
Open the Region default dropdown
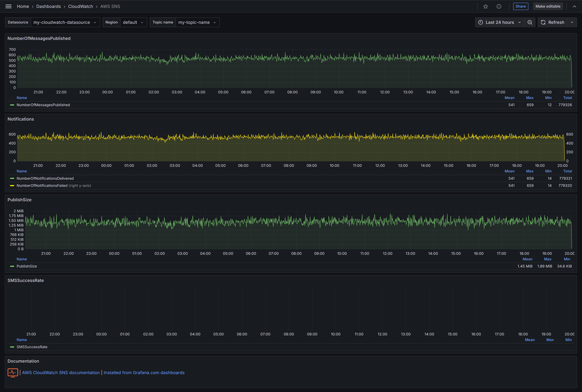133,23
